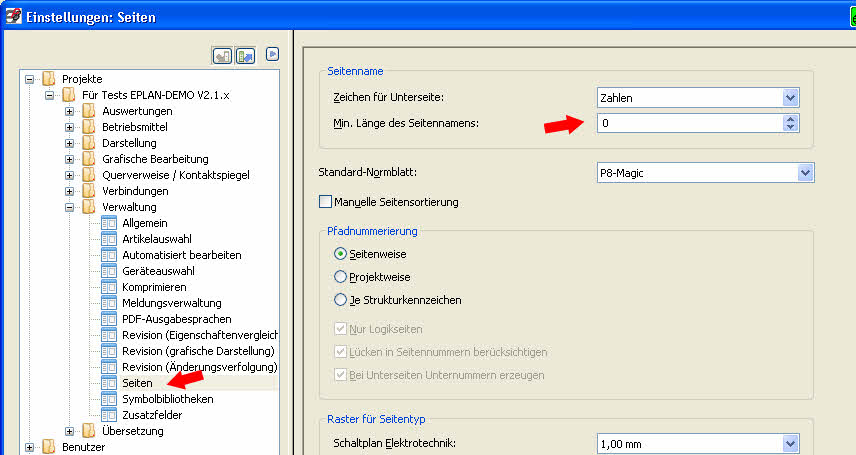This screenshot has width=856, height=455.
Task: Click the Übersetzung folder icon
Action: pyautogui.click(x=89, y=430)
